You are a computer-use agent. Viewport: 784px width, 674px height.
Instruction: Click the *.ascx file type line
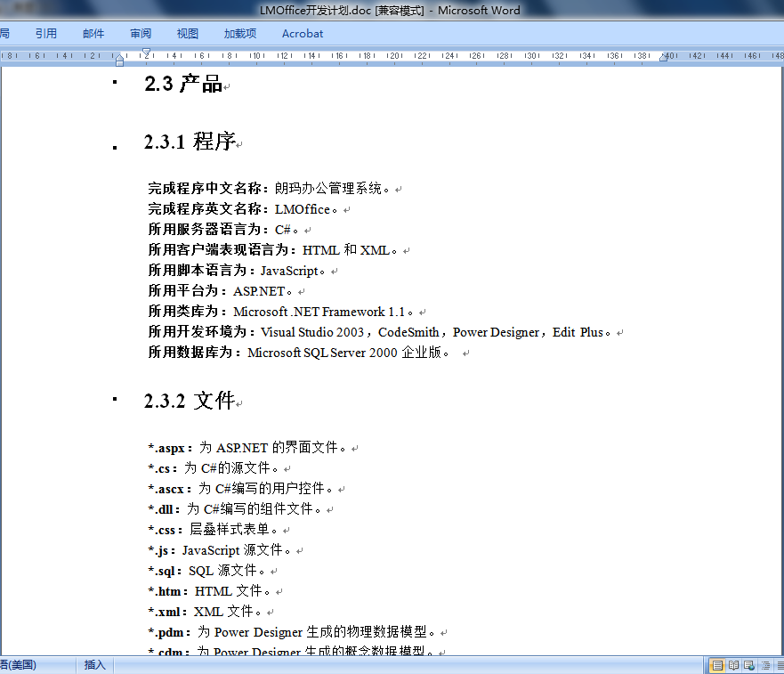(x=240, y=489)
